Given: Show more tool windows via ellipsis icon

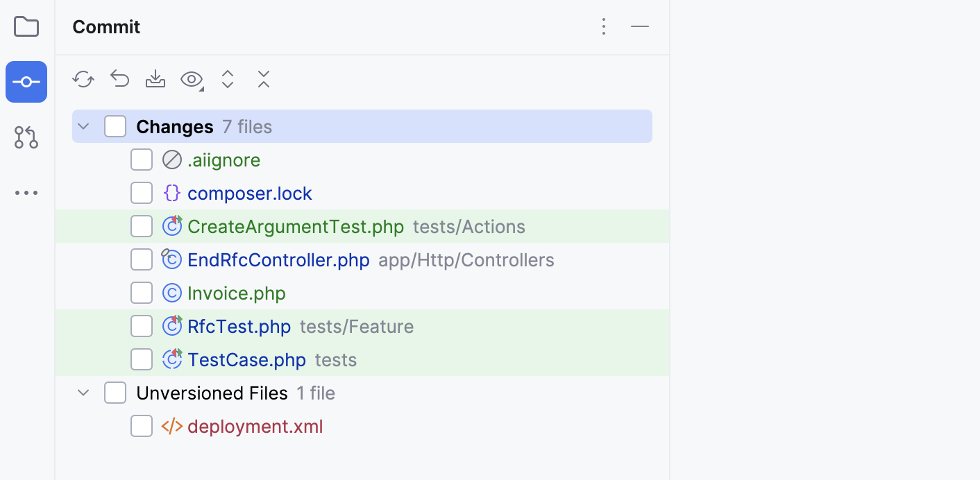Looking at the screenshot, I should (x=26, y=193).
